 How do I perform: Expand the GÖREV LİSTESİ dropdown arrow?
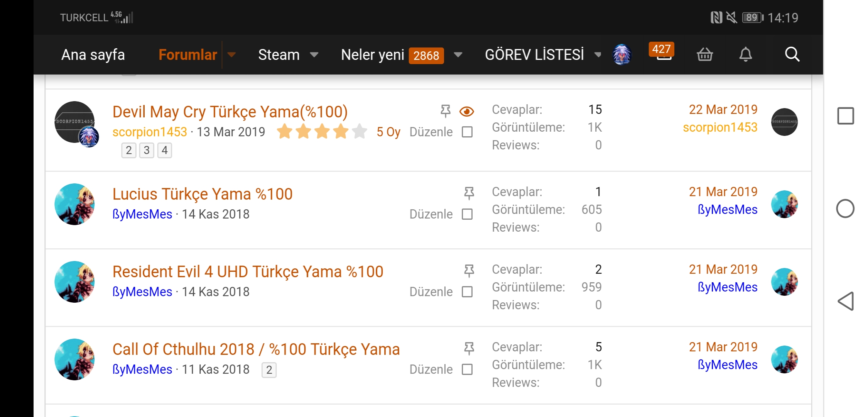coord(598,55)
